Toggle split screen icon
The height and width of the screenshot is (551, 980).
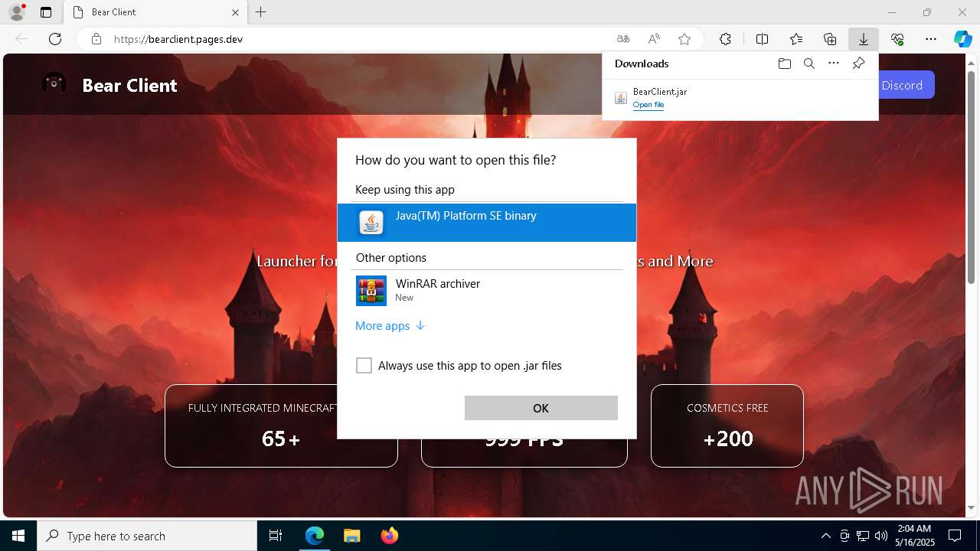pos(762,39)
